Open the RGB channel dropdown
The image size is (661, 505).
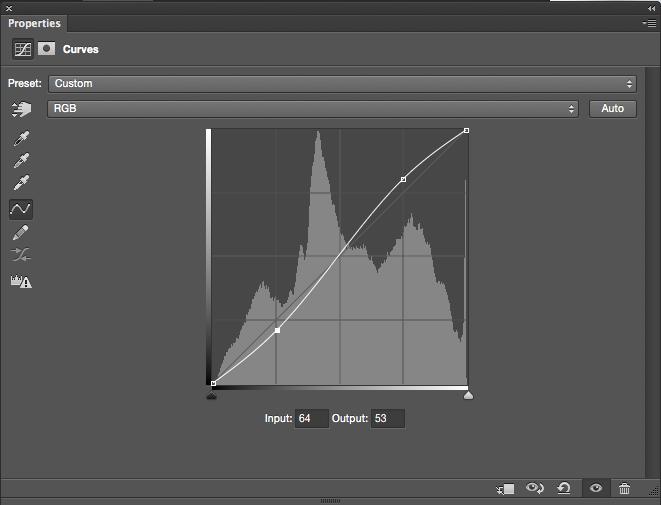point(312,108)
